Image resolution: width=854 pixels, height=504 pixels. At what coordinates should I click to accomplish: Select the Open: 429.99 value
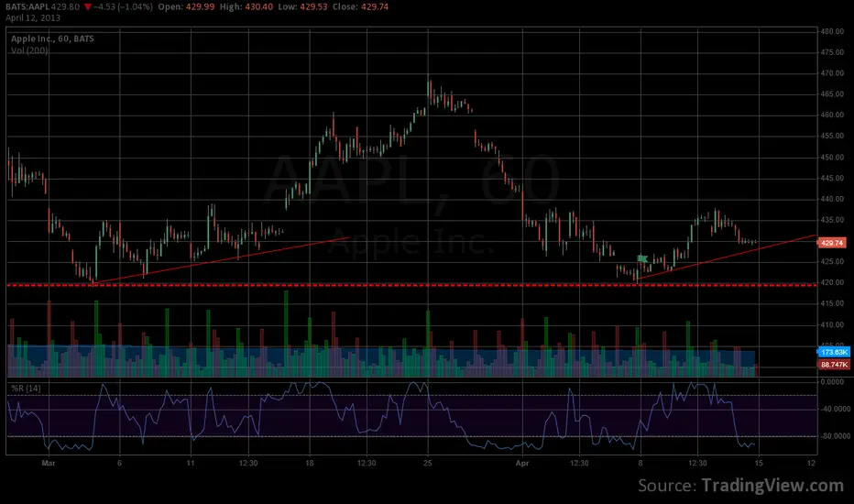[x=186, y=7]
